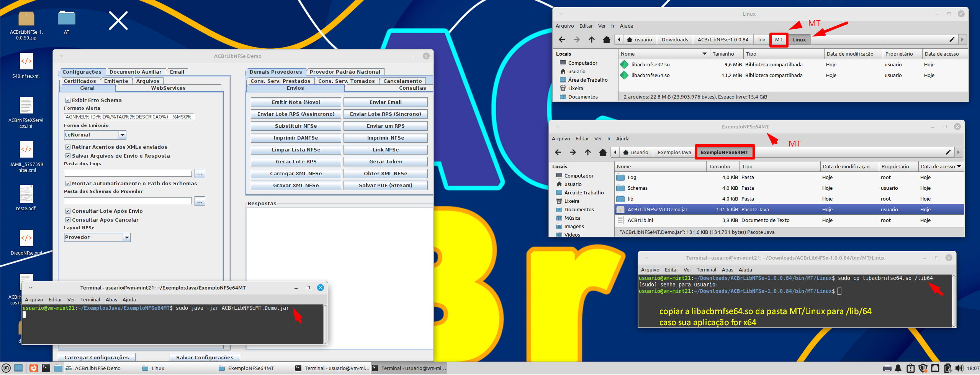Click Enviar Lote RPS (Síncrono) button
The height and width of the screenshot is (375, 980).
tap(386, 114)
